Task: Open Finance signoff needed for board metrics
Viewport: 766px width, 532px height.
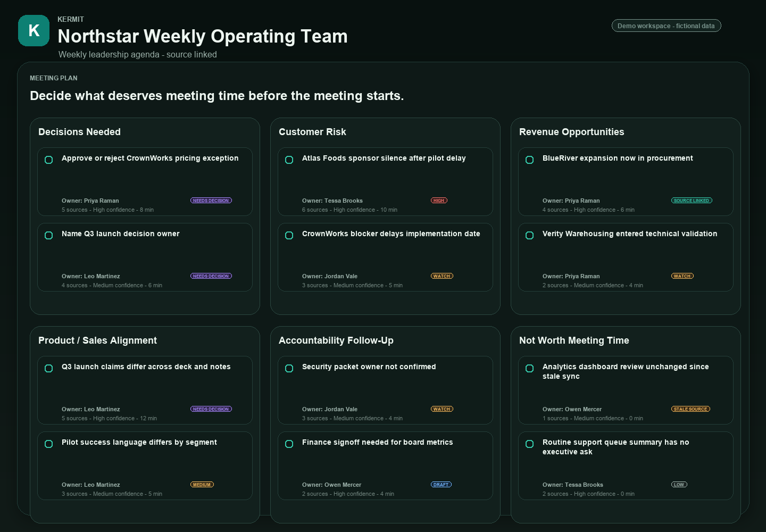Action: click(x=378, y=442)
